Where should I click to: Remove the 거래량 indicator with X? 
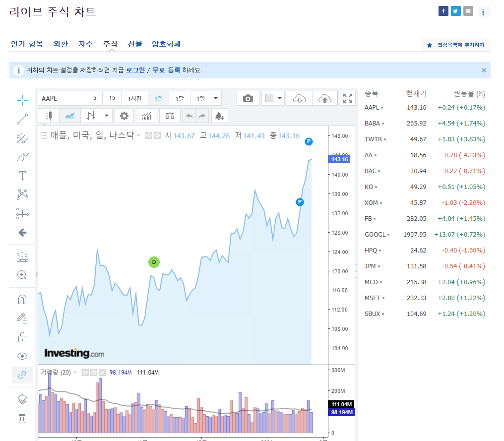(x=102, y=373)
